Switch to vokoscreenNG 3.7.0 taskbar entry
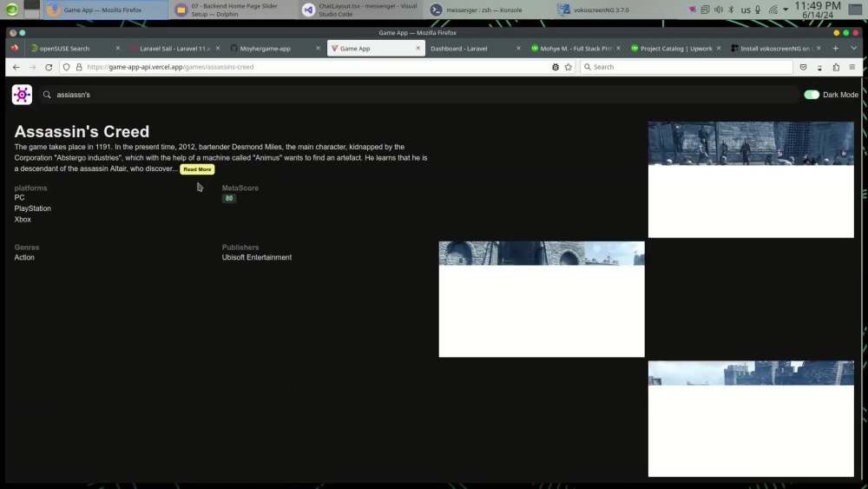This screenshot has height=489, width=868. [x=602, y=10]
